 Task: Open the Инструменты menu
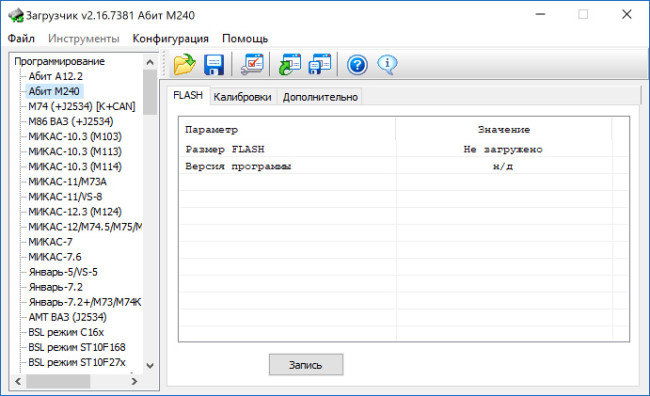(x=84, y=39)
